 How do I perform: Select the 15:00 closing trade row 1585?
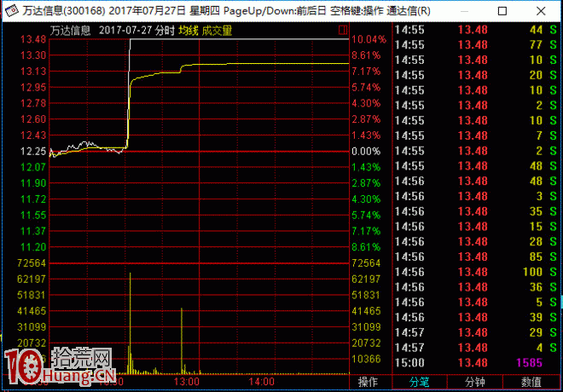pos(476,362)
